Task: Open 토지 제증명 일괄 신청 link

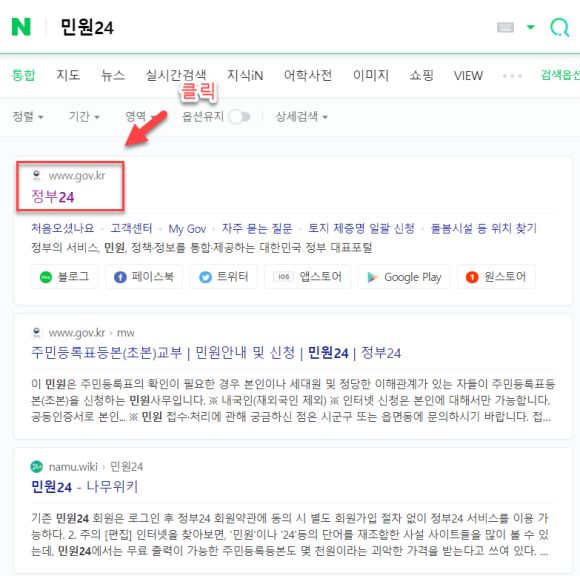Action: [361, 228]
